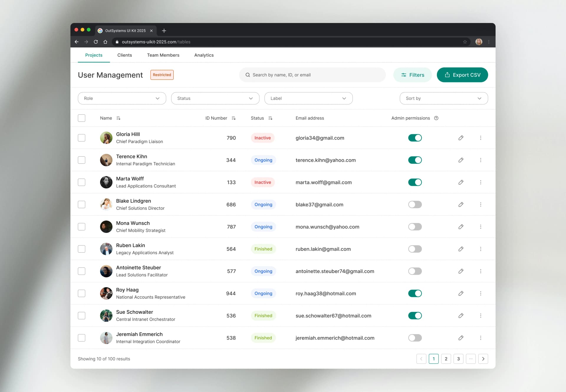This screenshot has width=566, height=392.
Task: Edit Marta Wolff with the pencil icon
Action: (461, 182)
